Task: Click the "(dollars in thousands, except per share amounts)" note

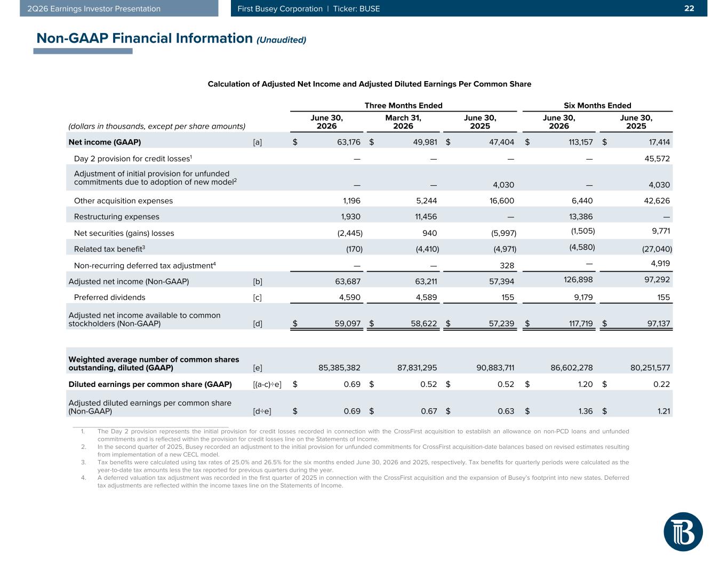Action: click(157, 126)
